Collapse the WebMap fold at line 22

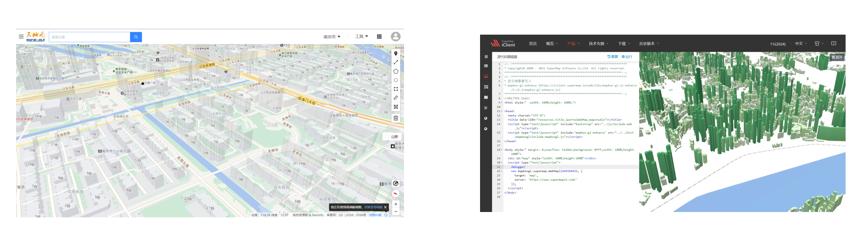tap(502, 171)
